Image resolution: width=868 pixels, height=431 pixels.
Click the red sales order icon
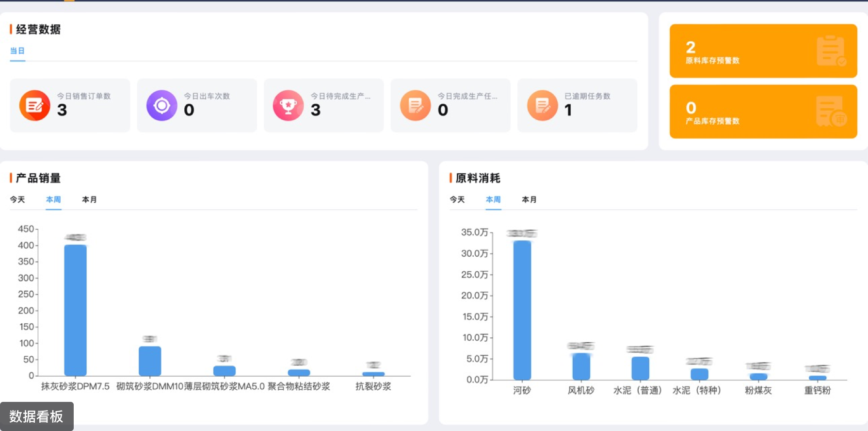(35, 105)
